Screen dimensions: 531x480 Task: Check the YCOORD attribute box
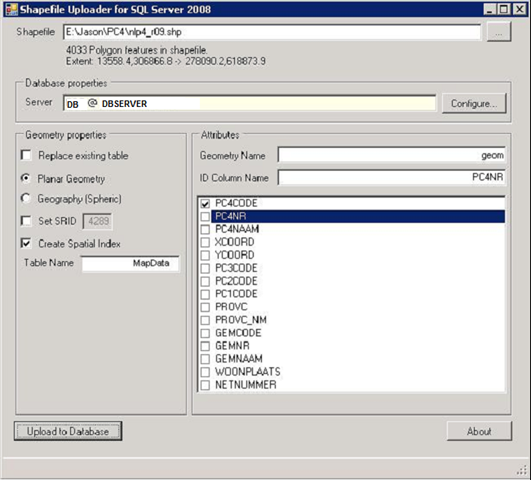205,255
